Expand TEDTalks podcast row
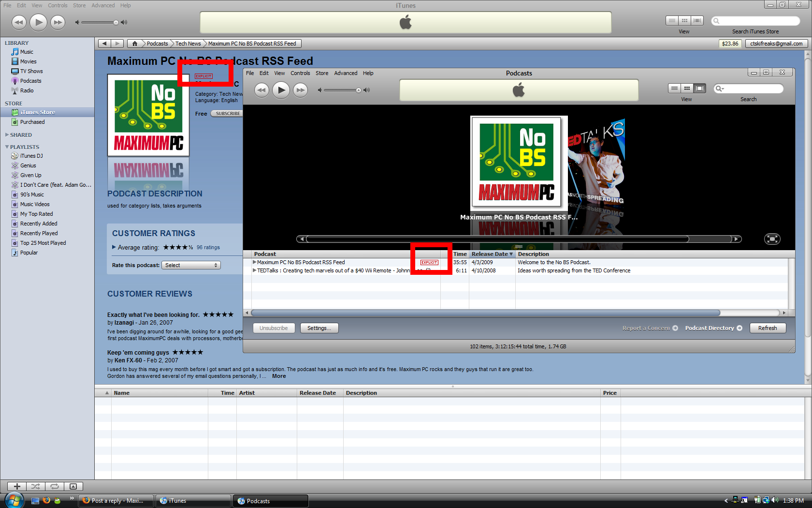 click(x=254, y=270)
